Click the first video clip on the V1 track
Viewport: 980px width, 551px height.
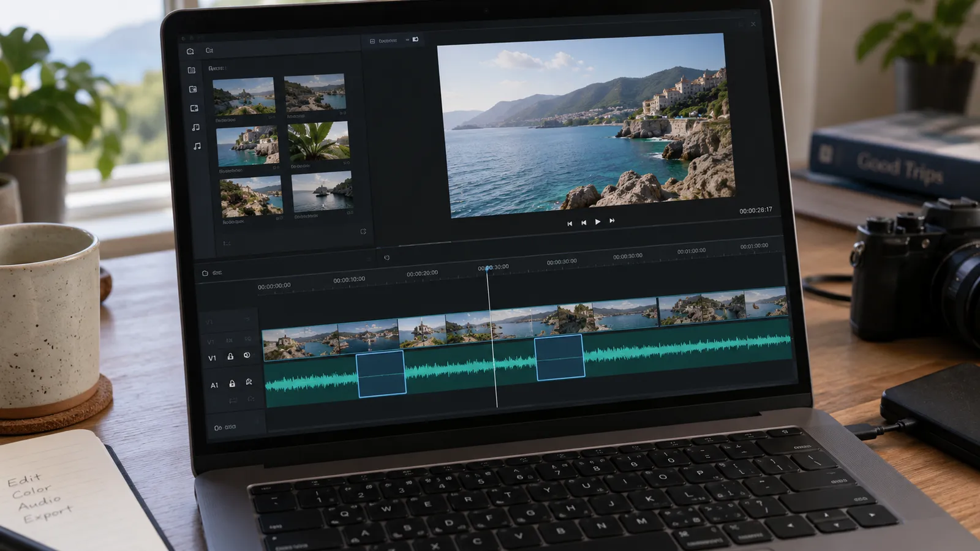click(301, 343)
